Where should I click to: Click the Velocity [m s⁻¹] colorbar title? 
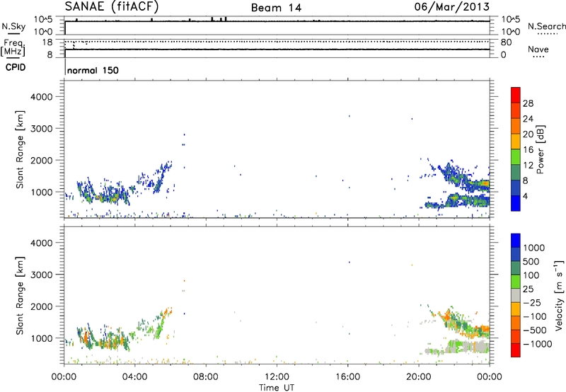559,295
